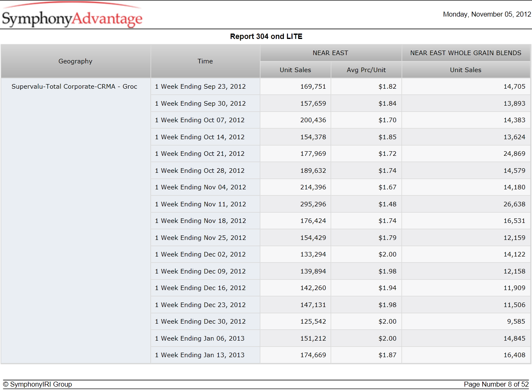Click whole grain blends value 16,408
The image size is (532, 392).
[x=515, y=355]
